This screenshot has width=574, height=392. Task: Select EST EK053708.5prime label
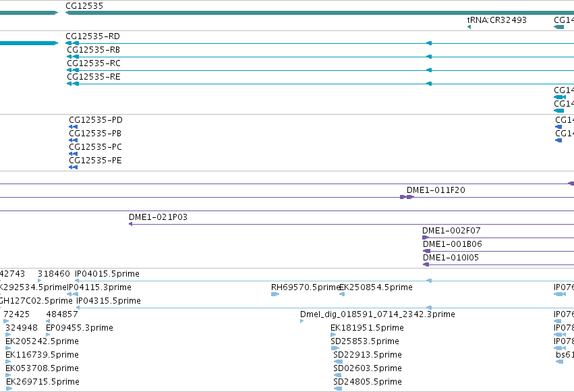(42, 369)
